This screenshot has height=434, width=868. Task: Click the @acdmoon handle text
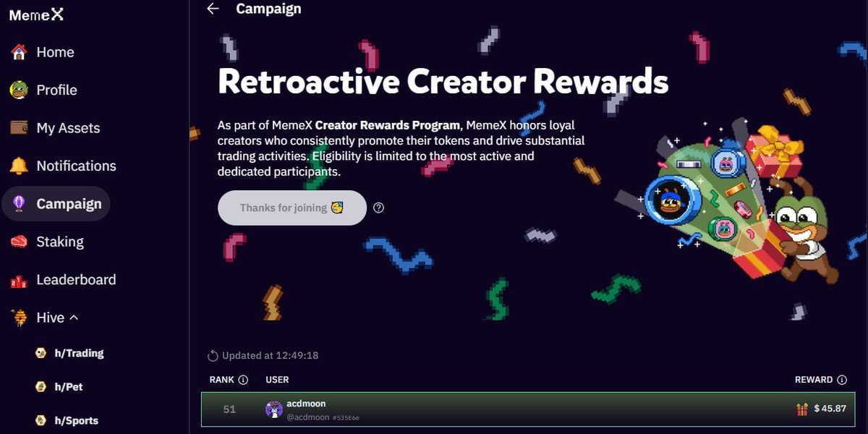tap(308, 417)
